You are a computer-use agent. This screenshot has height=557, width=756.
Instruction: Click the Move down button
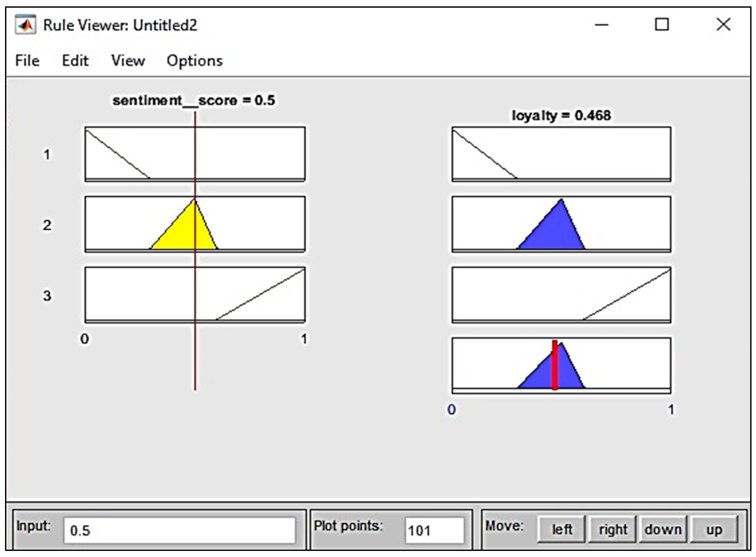click(x=663, y=529)
